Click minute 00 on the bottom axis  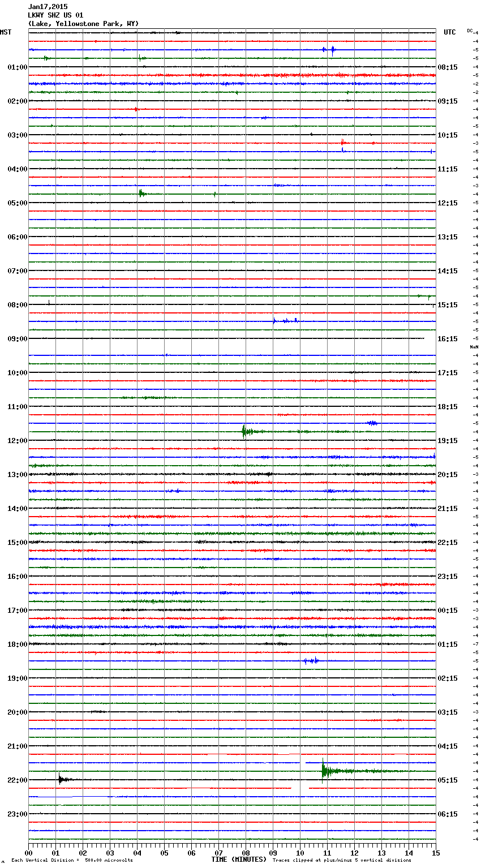tap(29, 853)
